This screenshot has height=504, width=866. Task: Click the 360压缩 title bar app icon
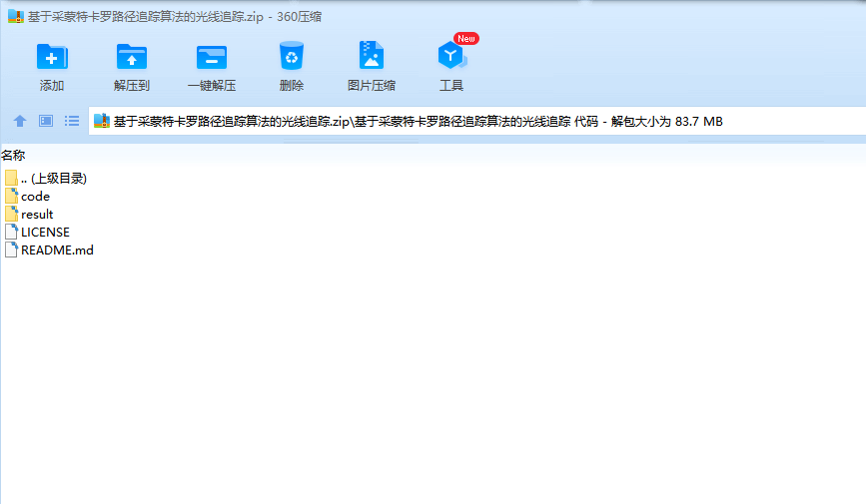pos(16,17)
